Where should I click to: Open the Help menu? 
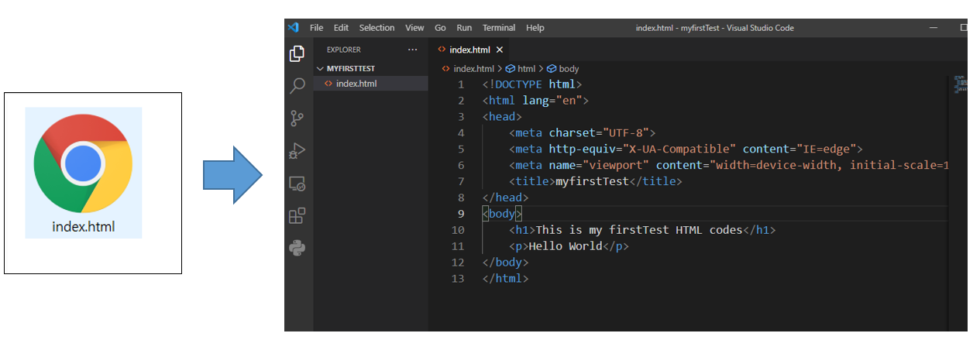[535, 28]
